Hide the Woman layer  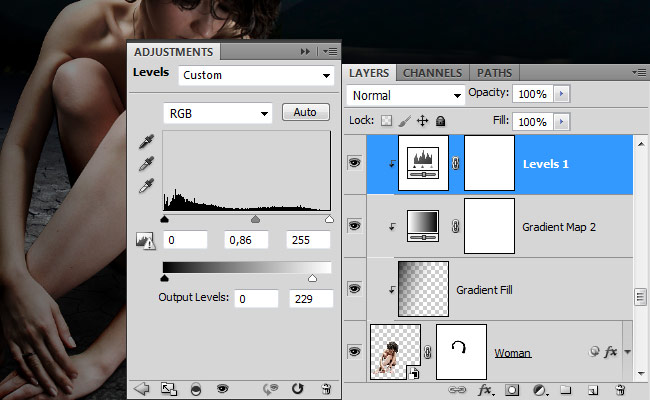point(354,351)
